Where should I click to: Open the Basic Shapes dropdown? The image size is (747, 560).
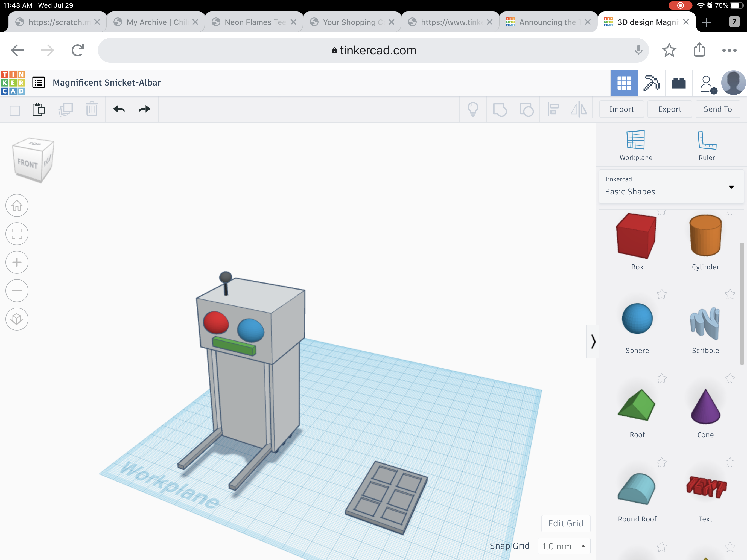[x=671, y=186]
